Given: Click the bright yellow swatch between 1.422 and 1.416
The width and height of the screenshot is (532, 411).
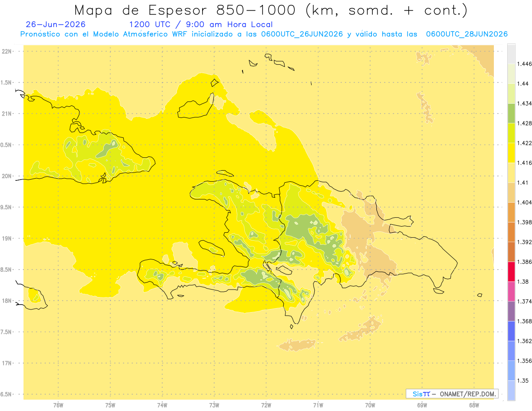Looking at the screenshot, I should pos(511,153).
